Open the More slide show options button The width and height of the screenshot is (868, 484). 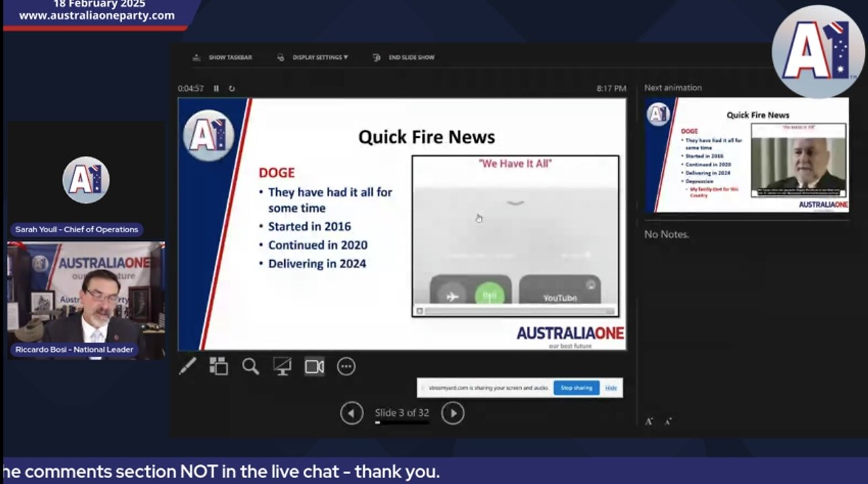point(346,367)
